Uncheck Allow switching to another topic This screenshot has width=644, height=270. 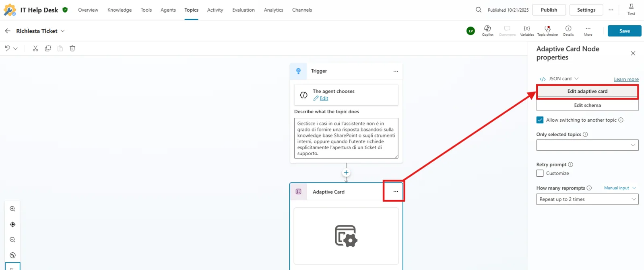540,120
